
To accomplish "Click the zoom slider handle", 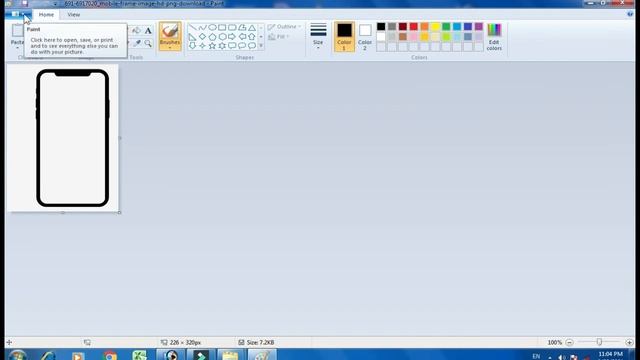I will pyautogui.click(x=599, y=342).
